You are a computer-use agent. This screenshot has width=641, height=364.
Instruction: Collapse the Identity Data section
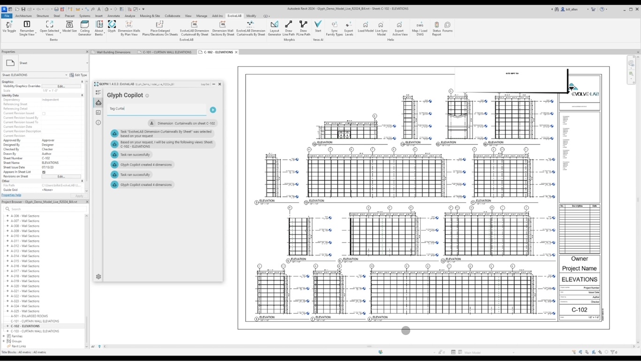(82, 96)
